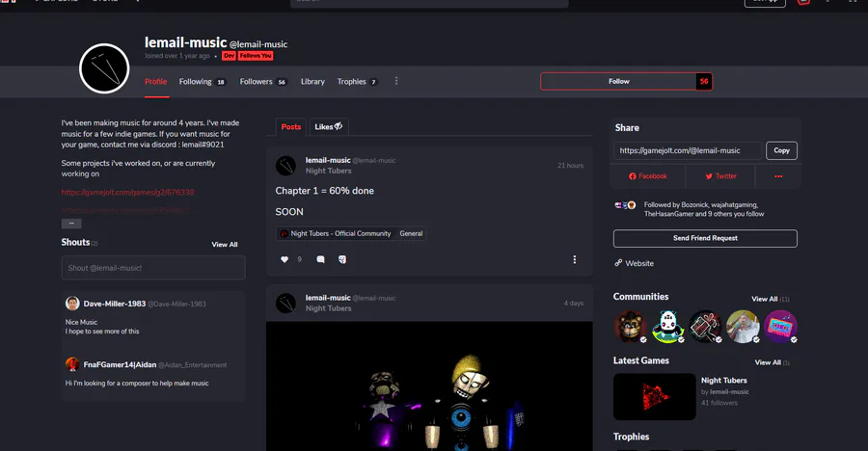Open author avatar on Chapter 1 post

[x=285, y=166]
